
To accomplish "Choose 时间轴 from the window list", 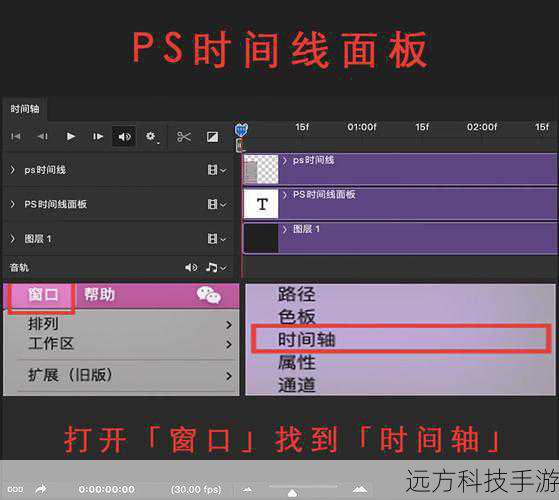I will point(307,339).
